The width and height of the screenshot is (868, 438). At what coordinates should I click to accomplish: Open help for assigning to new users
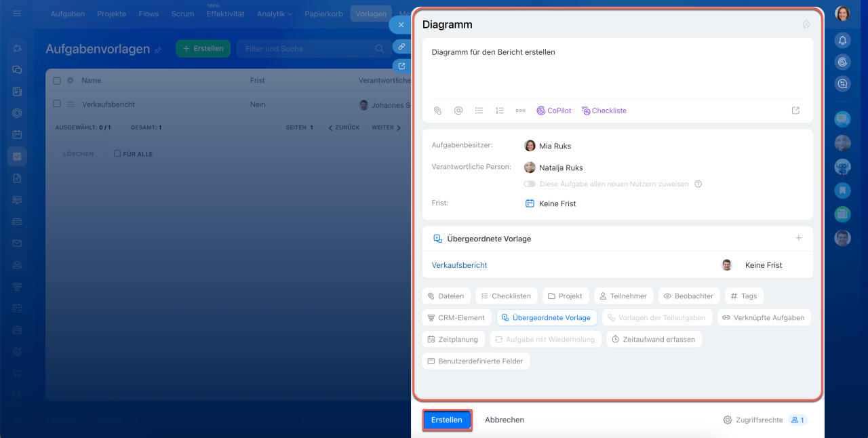[698, 184]
